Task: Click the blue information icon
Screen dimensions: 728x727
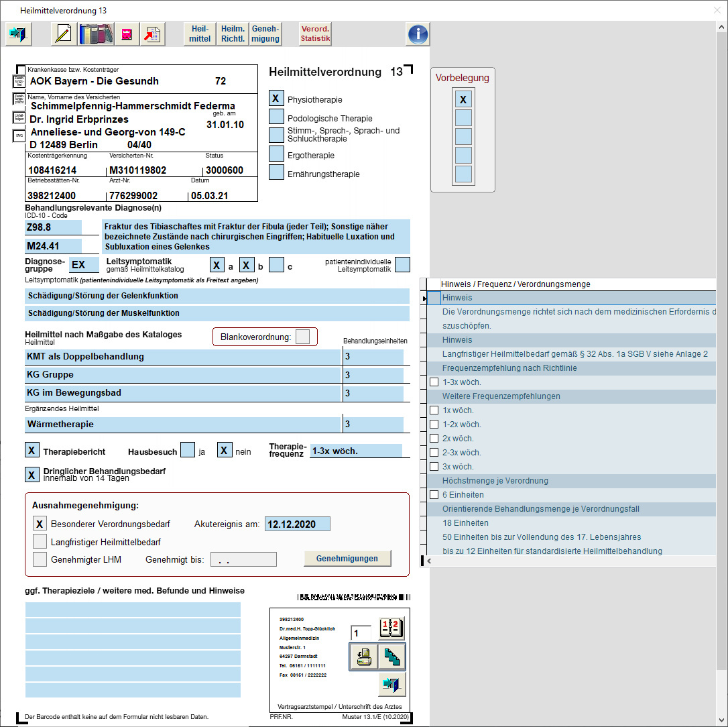Action: point(418,34)
